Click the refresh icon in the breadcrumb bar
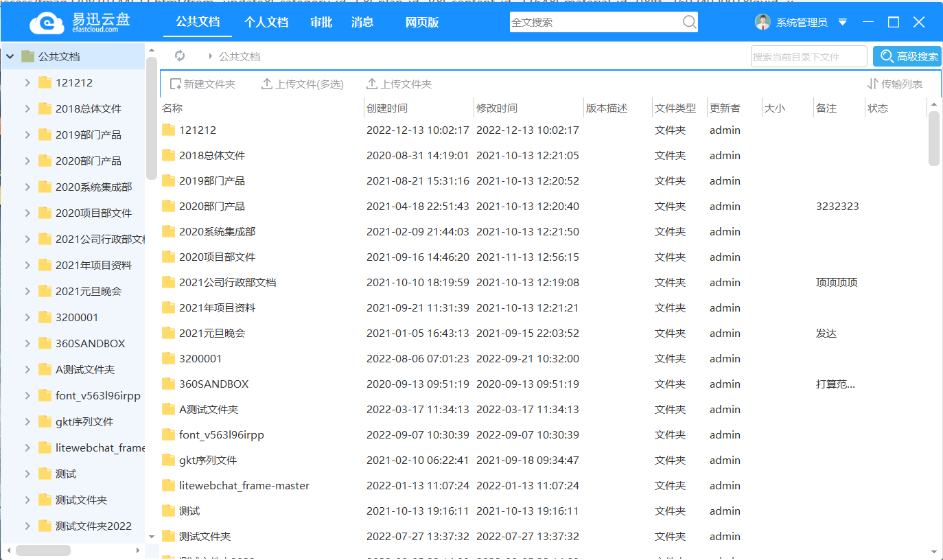The width and height of the screenshot is (943, 560). point(180,56)
